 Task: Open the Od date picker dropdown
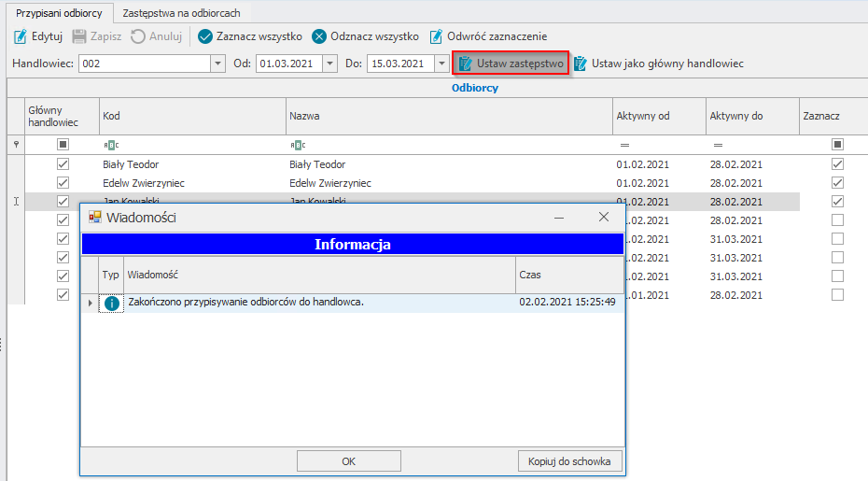[x=329, y=64]
